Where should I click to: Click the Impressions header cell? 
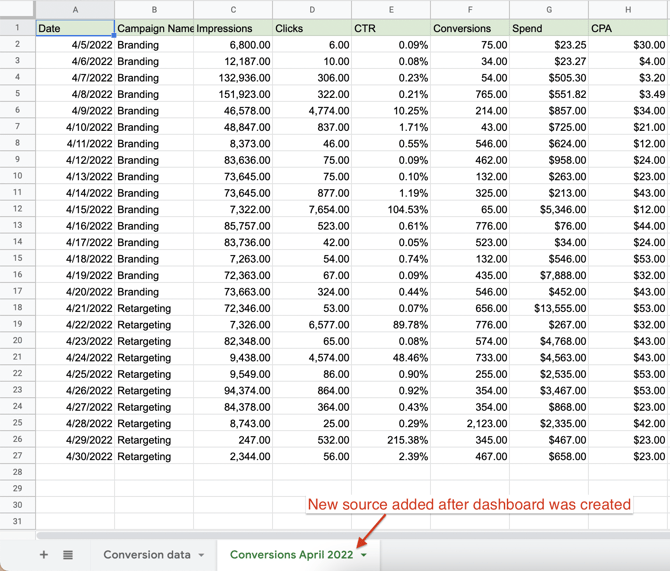click(x=233, y=28)
